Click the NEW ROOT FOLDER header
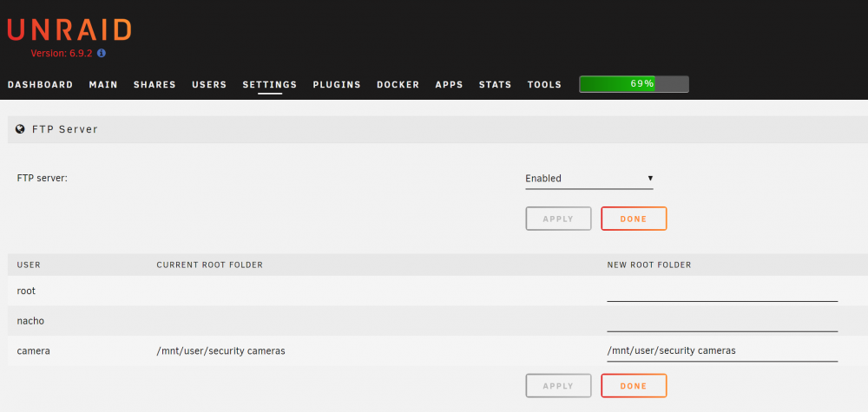The height and width of the screenshot is (412, 868). (x=649, y=265)
